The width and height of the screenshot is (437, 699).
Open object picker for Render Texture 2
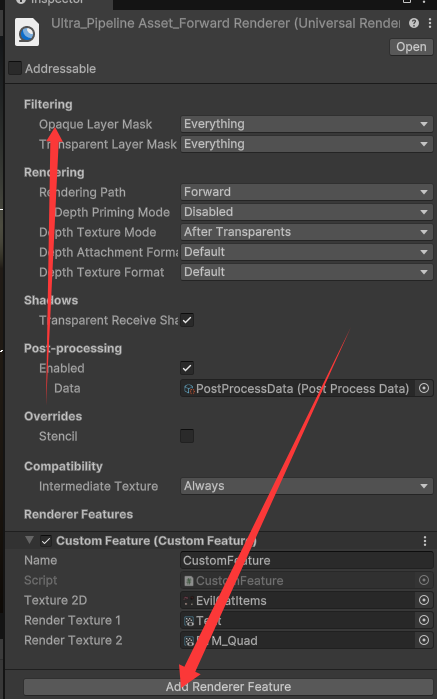tap(424, 641)
